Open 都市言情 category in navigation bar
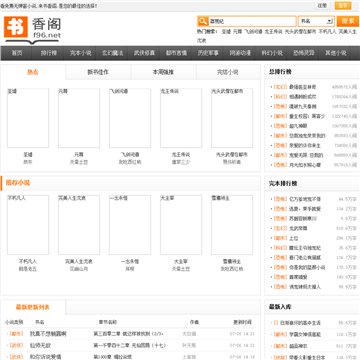The width and height of the screenshot is (360, 360). coord(176,53)
